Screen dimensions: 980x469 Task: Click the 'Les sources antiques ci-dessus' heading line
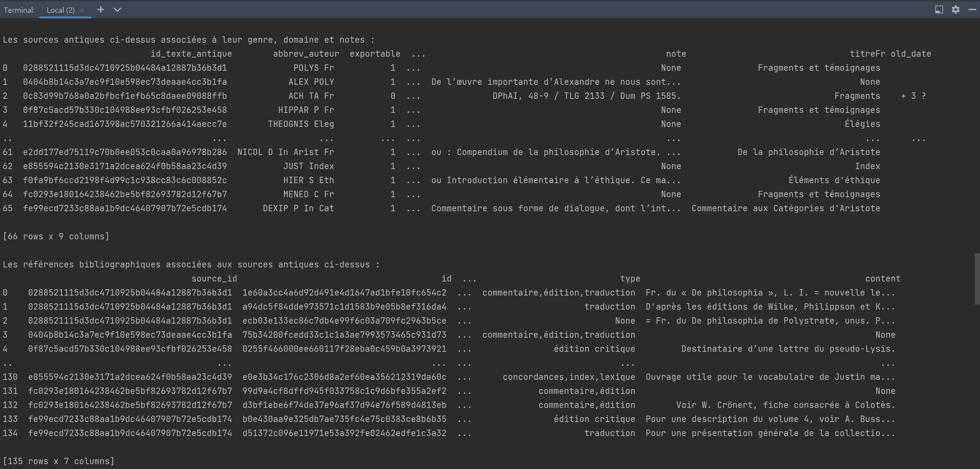(x=189, y=40)
